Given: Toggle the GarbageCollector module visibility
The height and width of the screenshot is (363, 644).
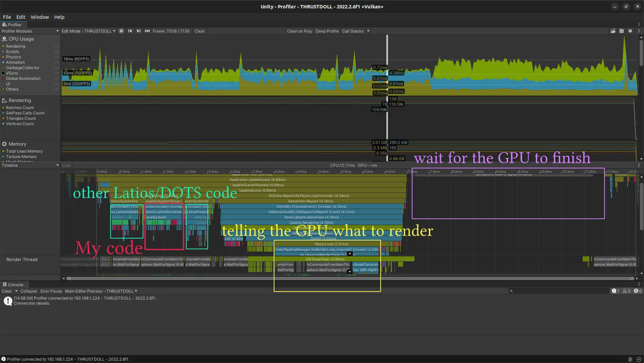Looking at the screenshot, I should 3,68.
